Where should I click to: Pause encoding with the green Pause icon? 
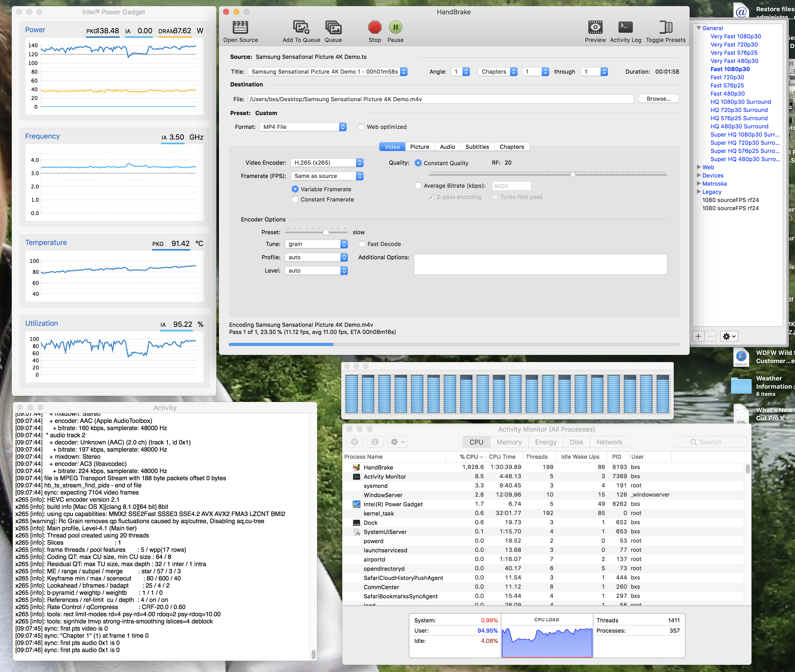pos(396,27)
